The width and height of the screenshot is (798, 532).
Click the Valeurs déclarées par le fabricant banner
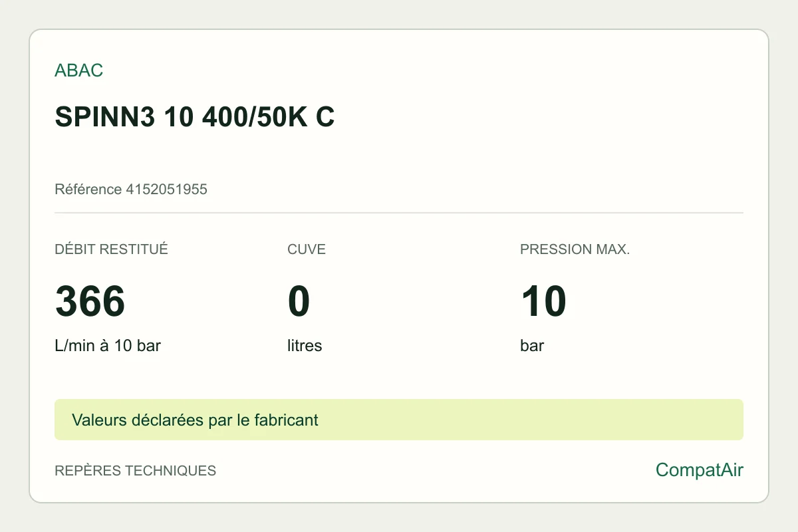click(x=399, y=420)
